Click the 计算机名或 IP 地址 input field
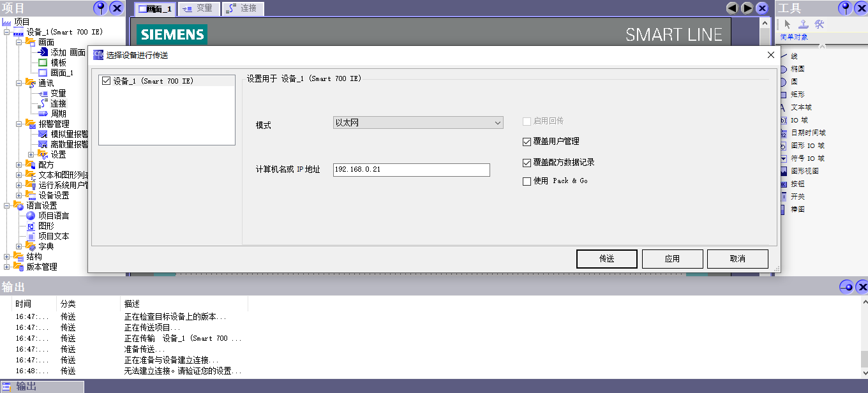868x393 pixels. (411, 170)
